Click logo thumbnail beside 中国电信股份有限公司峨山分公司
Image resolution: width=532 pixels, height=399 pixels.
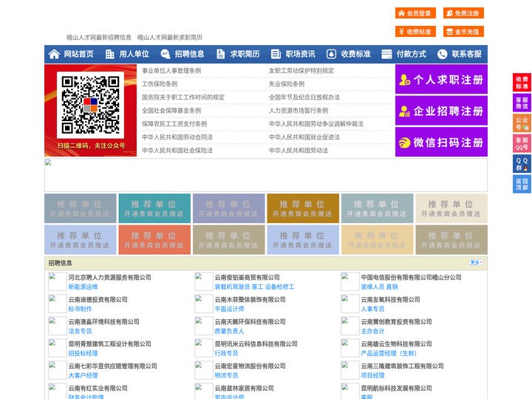point(349,282)
